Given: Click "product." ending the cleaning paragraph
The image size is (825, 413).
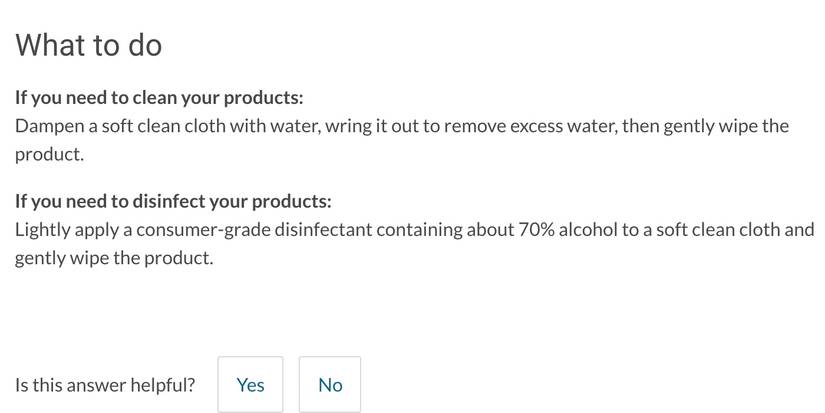Looking at the screenshot, I should coord(50,155).
